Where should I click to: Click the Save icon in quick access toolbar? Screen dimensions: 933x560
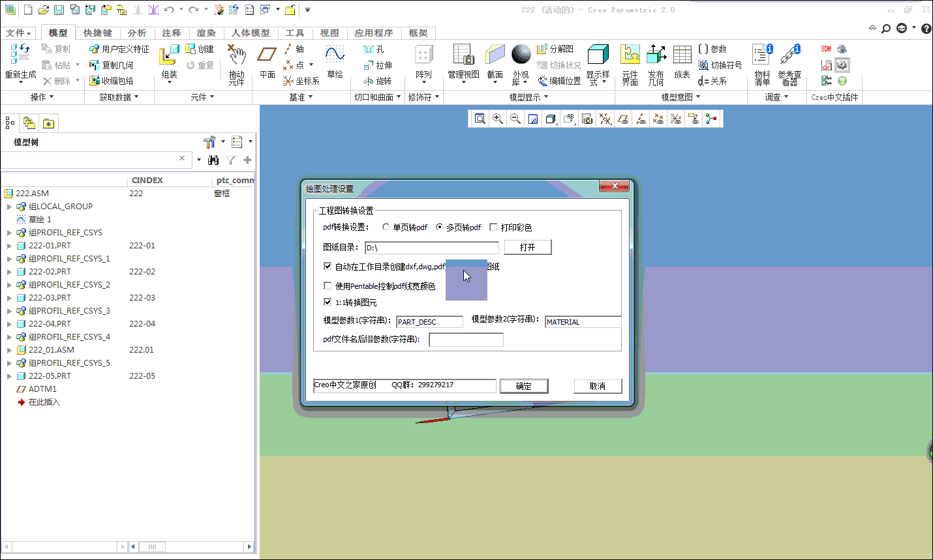tap(59, 10)
